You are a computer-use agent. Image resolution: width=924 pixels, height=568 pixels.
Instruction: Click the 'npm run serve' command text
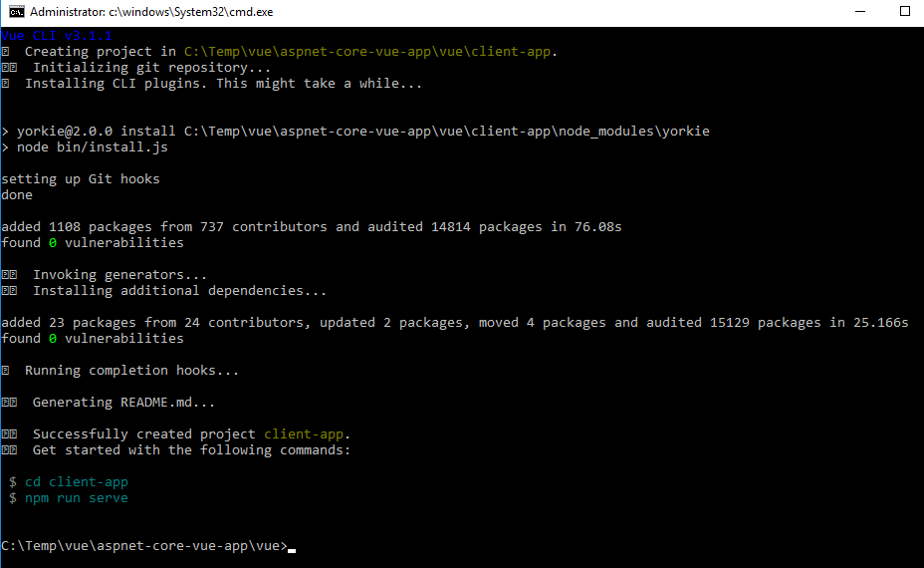tap(77, 498)
